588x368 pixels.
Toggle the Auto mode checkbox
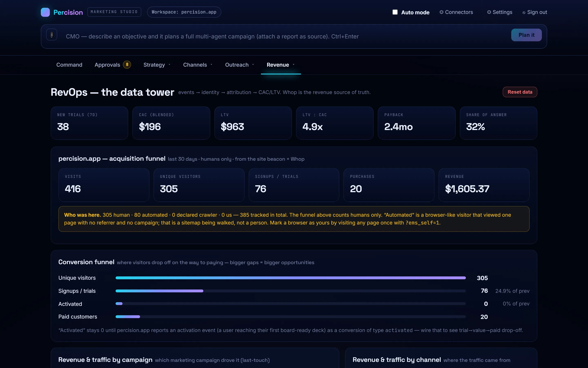pyautogui.click(x=395, y=12)
